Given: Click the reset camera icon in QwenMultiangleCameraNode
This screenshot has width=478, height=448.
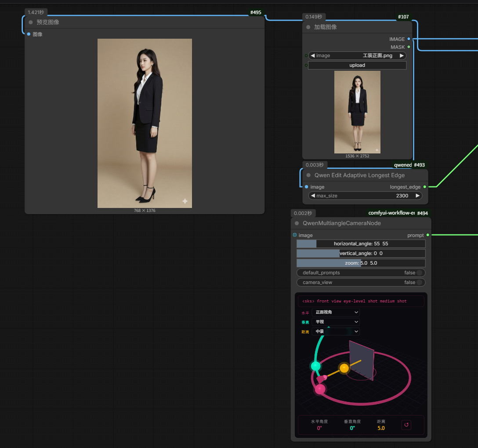Looking at the screenshot, I should pyautogui.click(x=406, y=425).
